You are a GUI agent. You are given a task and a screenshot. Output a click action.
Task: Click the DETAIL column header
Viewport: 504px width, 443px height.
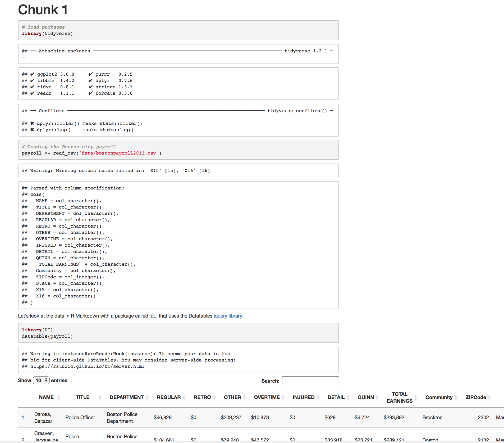coord(336,397)
